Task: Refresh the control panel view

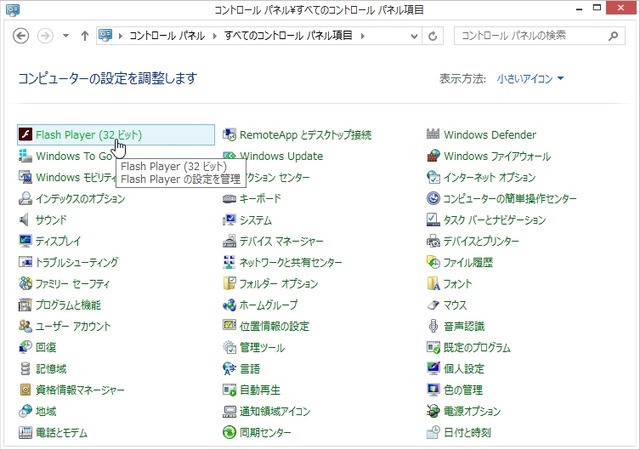Action: pyautogui.click(x=433, y=36)
